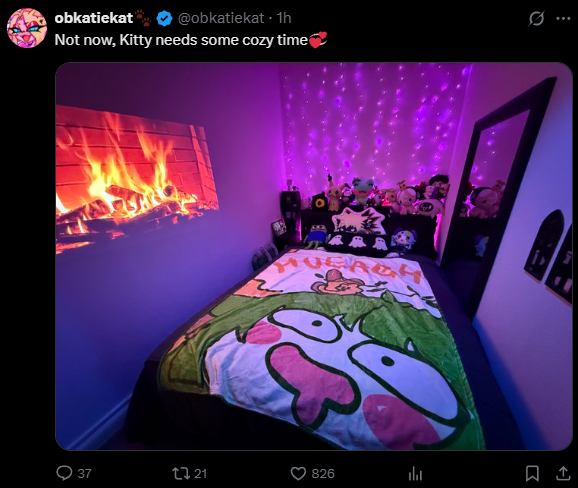This screenshot has height=488, width=578.
Task: Click the tweet text about cozy time
Action: click(181, 40)
